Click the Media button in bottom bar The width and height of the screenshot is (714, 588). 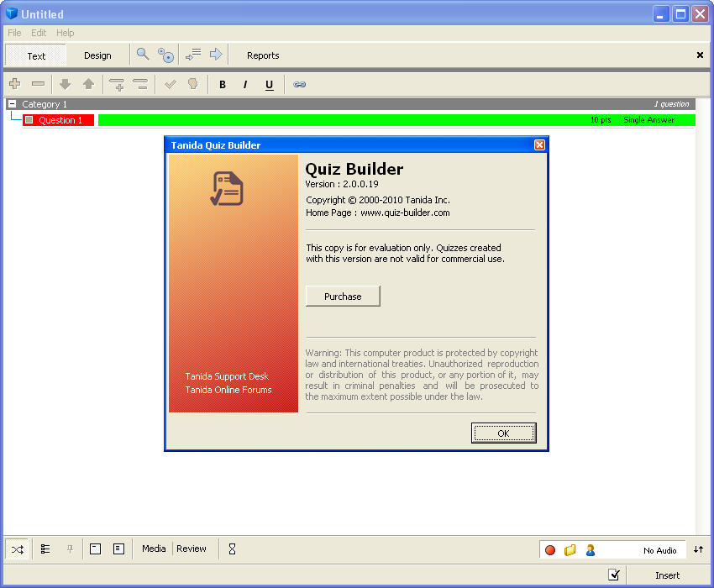tap(154, 549)
